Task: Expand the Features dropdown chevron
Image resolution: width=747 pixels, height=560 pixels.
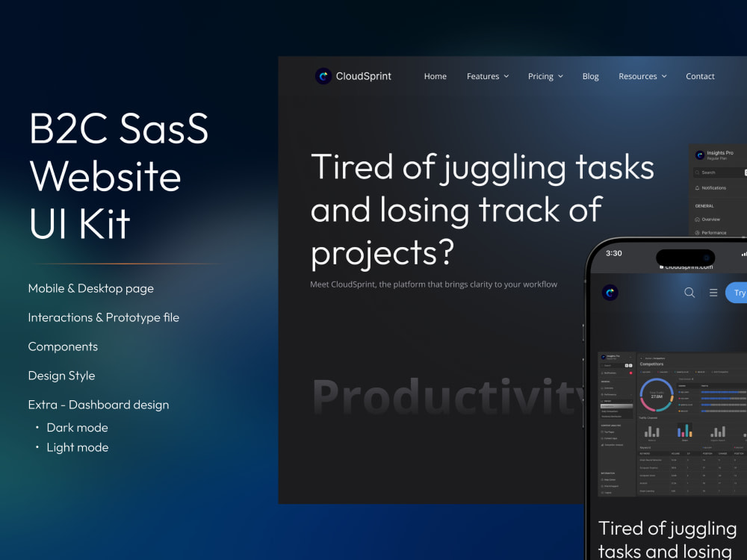Action: click(506, 76)
